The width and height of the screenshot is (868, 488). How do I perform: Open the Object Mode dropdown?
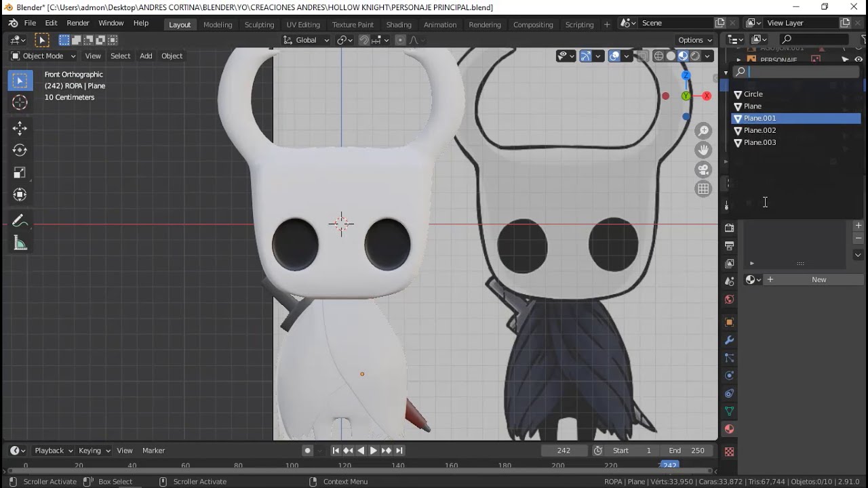[43, 56]
